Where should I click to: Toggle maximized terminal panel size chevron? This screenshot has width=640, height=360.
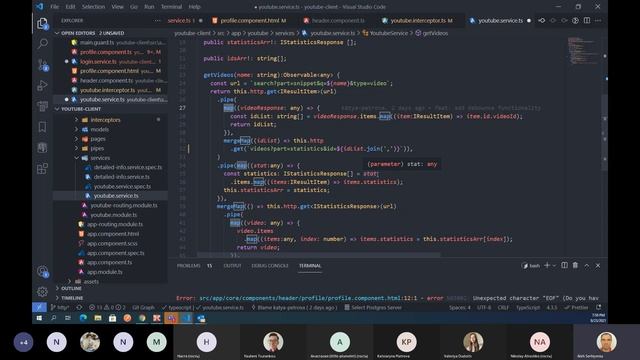pos(587,265)
